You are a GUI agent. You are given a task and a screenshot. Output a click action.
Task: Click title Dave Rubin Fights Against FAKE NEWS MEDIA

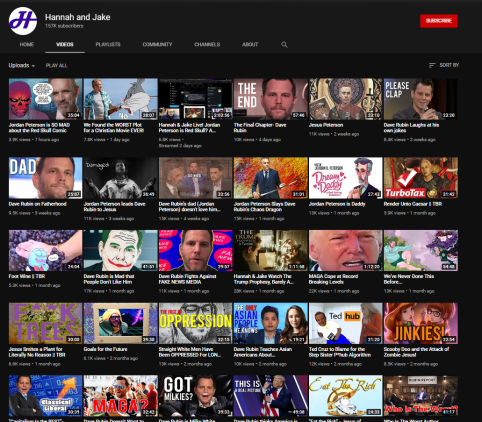coord(187,279)
